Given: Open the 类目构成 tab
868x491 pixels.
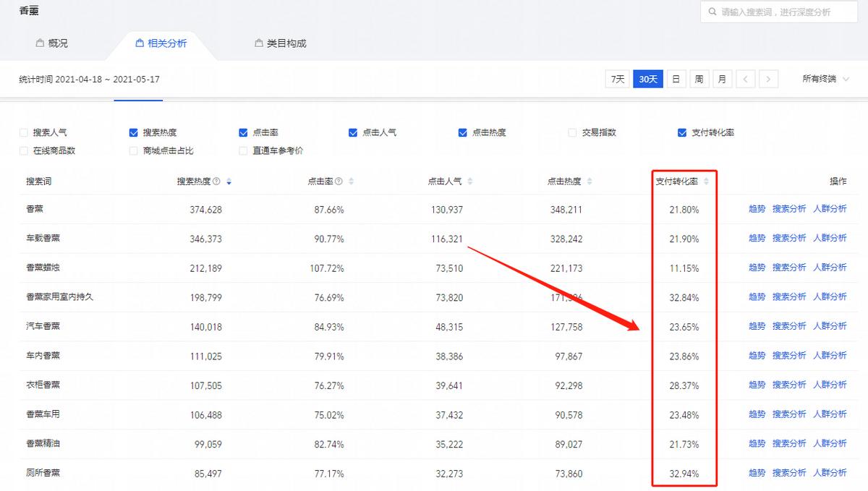Looking at the screenshot, I should (287, 43).
